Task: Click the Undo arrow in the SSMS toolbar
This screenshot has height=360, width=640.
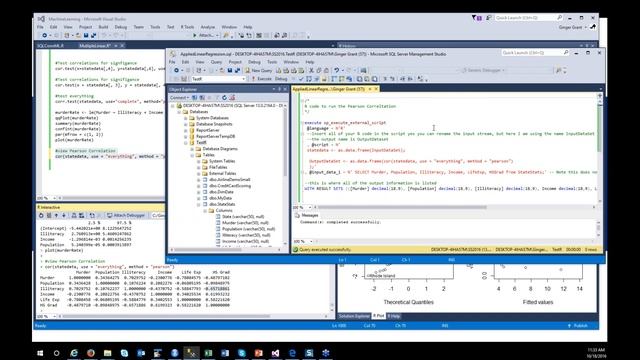Action: (336, 71)
